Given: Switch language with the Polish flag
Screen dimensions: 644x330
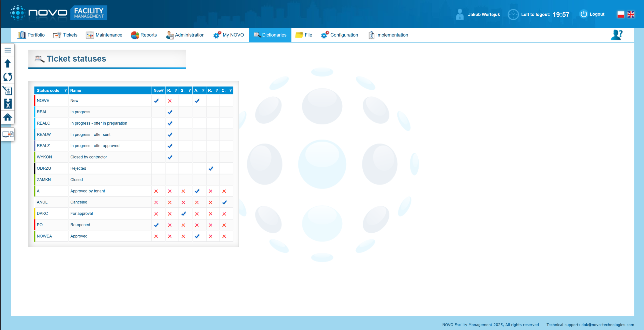Looking at the screenshot, I should click(x=621, y=14).
